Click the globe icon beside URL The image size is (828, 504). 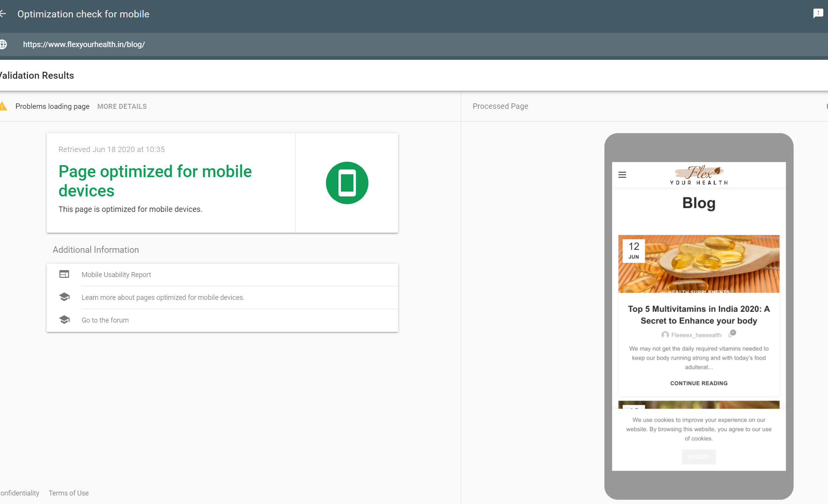point(3,44)
